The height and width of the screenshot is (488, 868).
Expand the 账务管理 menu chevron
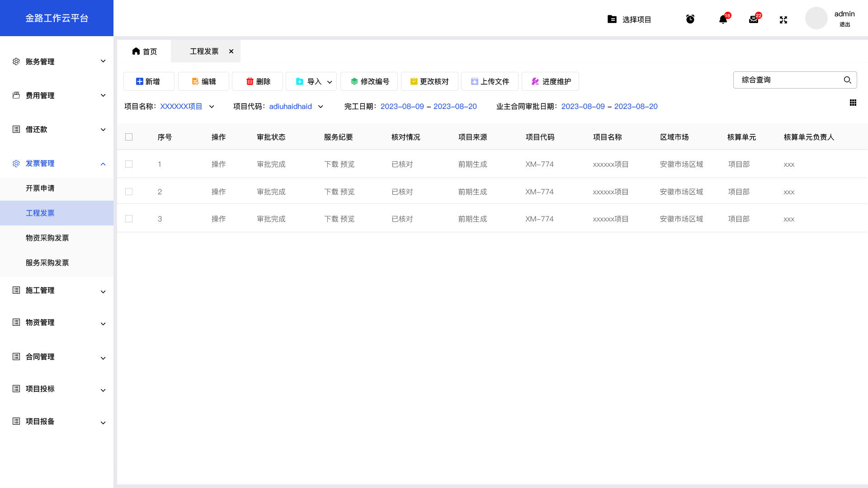(x=103, y=61)
